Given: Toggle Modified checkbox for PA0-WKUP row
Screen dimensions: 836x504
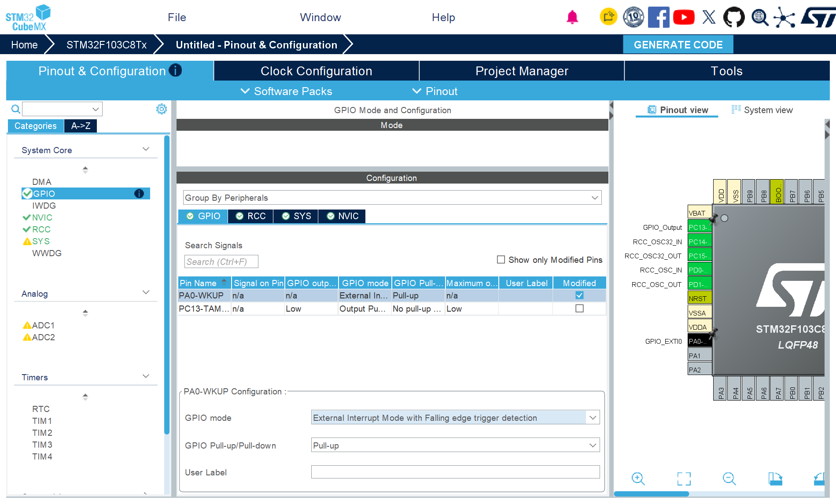Looking at the screenshot, I should point(579,295).
